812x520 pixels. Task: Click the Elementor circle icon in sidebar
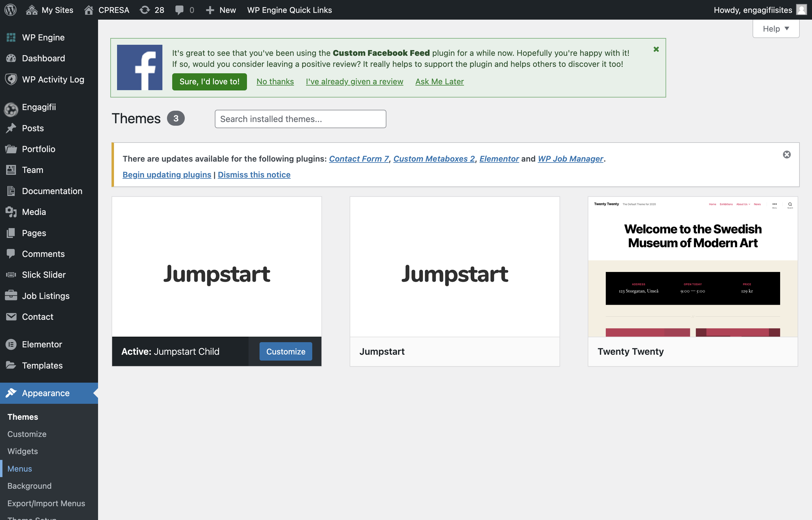click(11, 344)
